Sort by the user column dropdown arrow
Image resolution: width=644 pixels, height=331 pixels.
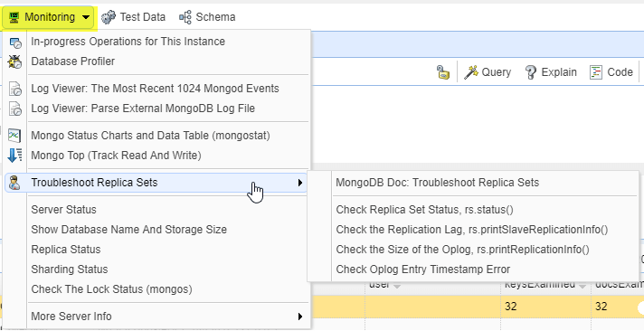pyautogui.click(x=397, y=286)
